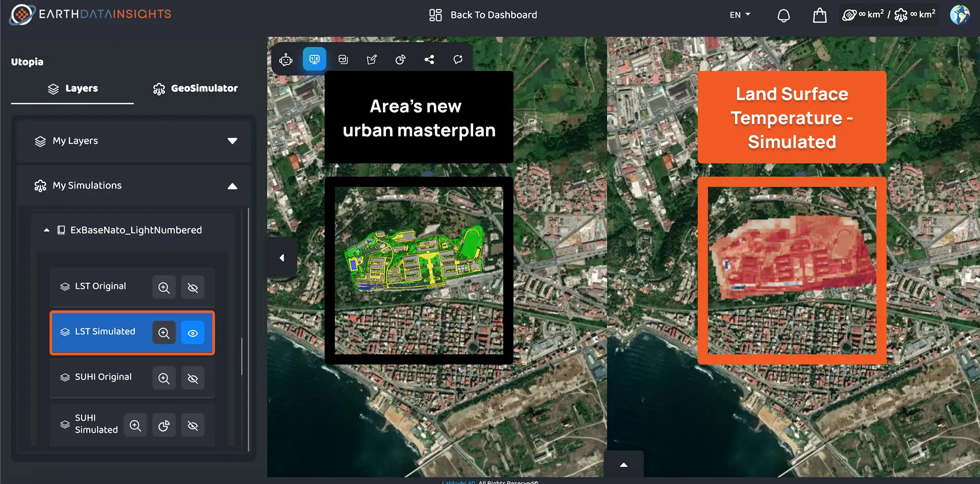Expand the My Layers section
Viewport: 980px width, 484px height.
[x=233, y=141]
